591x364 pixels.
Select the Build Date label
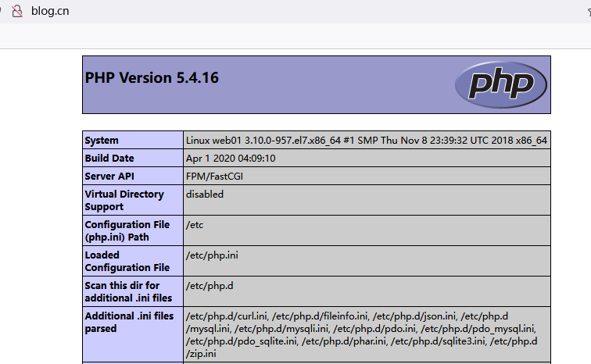tap(109, 158)
